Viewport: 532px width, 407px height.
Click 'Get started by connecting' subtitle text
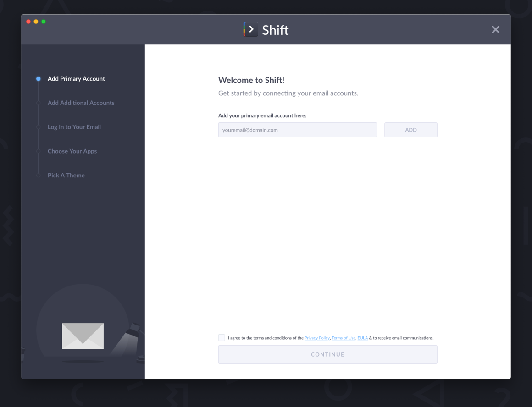(288, 93)
